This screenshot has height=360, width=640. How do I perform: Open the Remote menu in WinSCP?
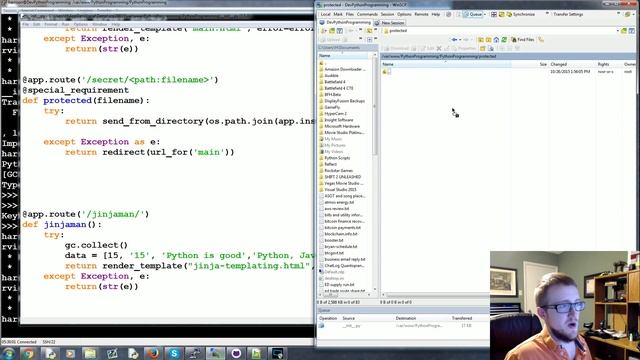pyautogui.click(x=421, y=14)
